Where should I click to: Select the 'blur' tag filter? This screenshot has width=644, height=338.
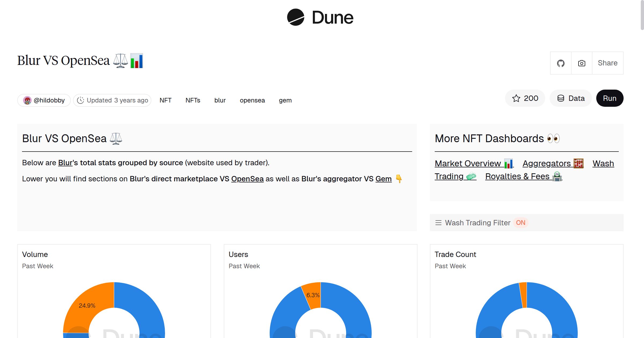tap(220, 100)
